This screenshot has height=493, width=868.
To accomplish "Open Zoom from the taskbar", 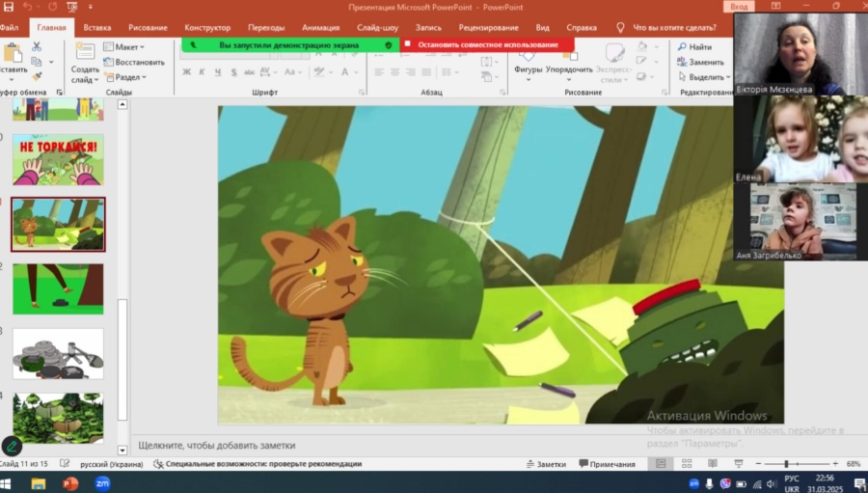I will click(102, 483).
